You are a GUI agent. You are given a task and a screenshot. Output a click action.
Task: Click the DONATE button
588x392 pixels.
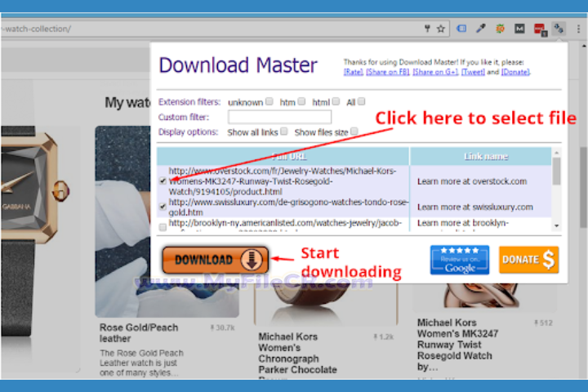(x=528, y=260)
